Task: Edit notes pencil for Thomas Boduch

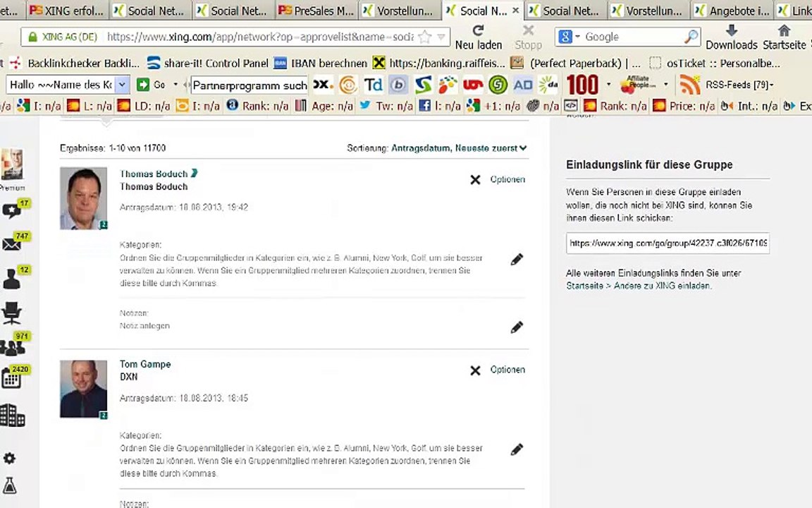Action: (517, 327)
